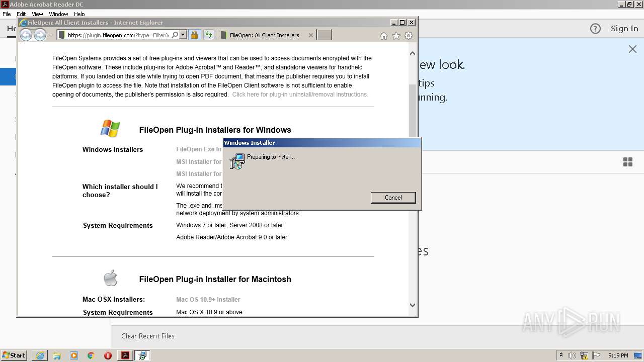Screen dimensions: 644x362
Task: Open the Windows Start menu
Action: (x=14, y=355)
